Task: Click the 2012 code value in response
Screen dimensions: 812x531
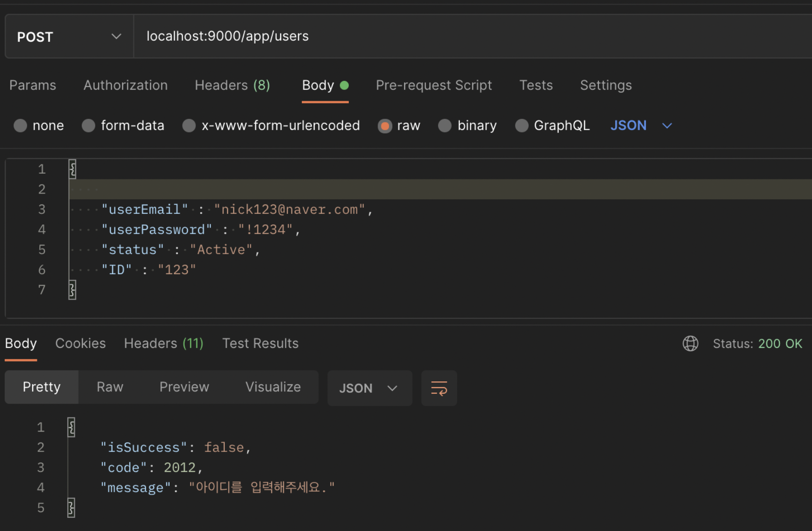Action: [x=180, y=468]
